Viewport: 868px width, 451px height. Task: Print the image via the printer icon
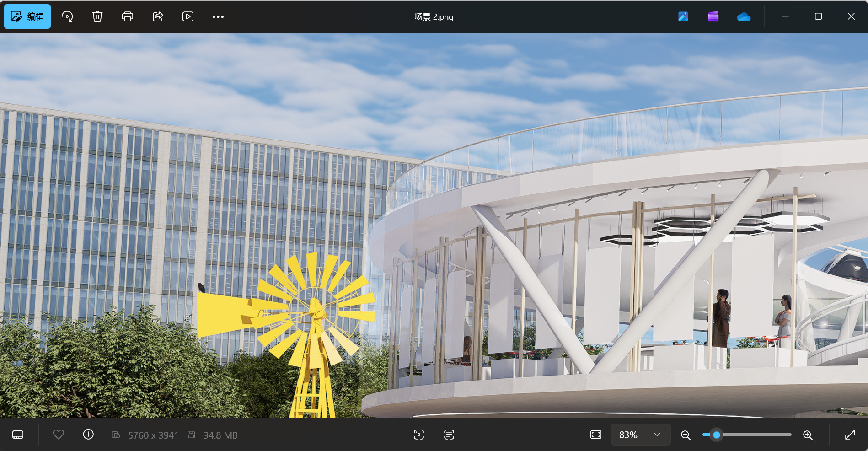coord(128,17)
